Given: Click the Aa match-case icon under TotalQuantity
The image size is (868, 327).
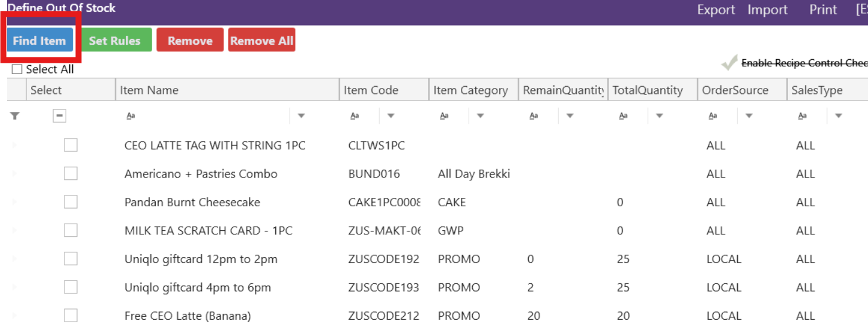Looking at the screenshot, I should pos(623,116).
